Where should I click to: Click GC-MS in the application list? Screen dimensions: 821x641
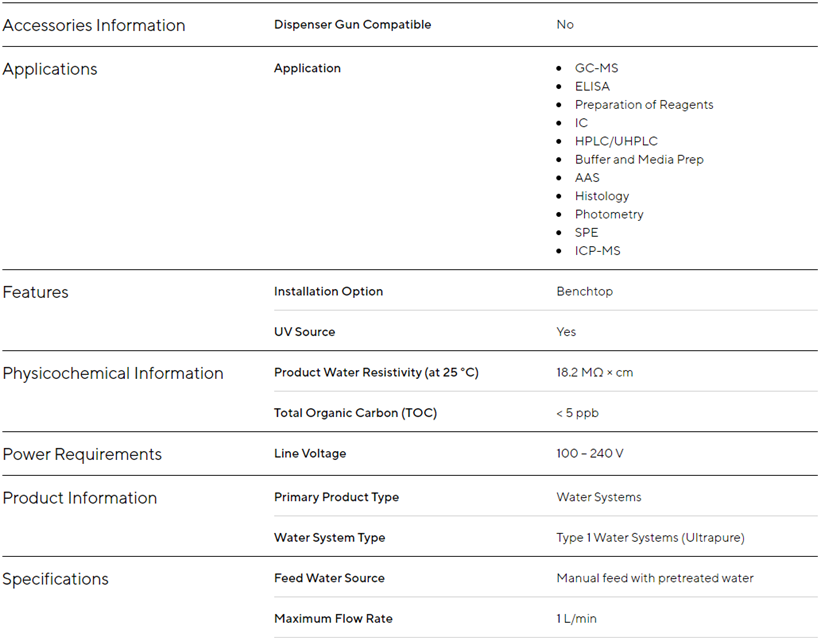point(596,69)
